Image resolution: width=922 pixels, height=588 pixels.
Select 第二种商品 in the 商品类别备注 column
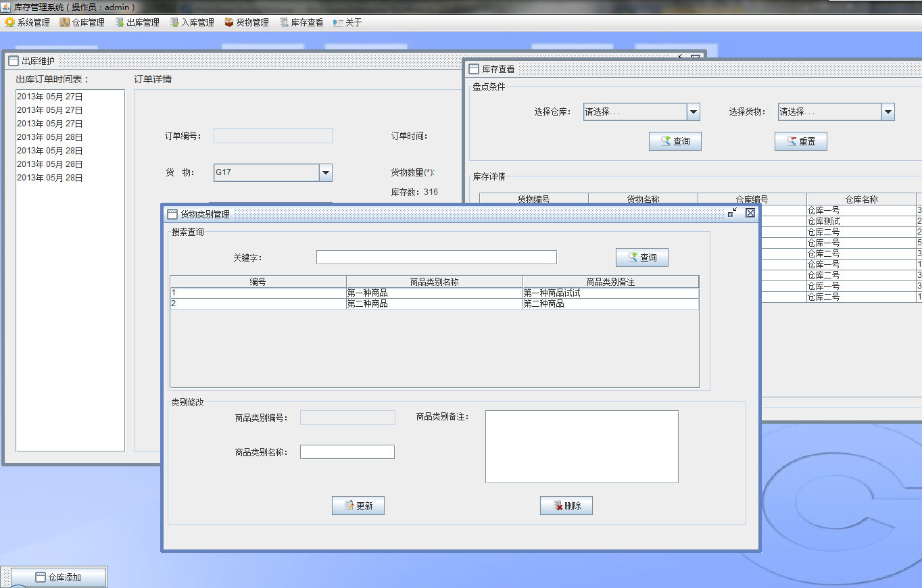[x=610, y=304]
